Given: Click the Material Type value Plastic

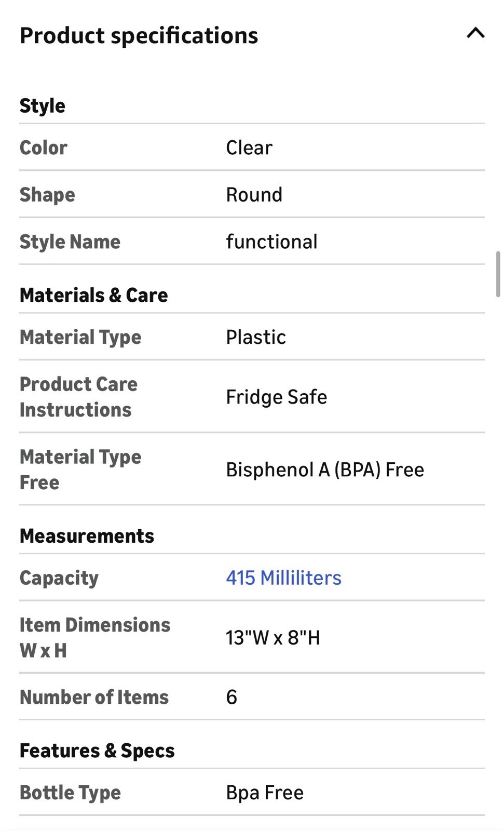Looking at the screenshot, I should click(x=256, y=338).
